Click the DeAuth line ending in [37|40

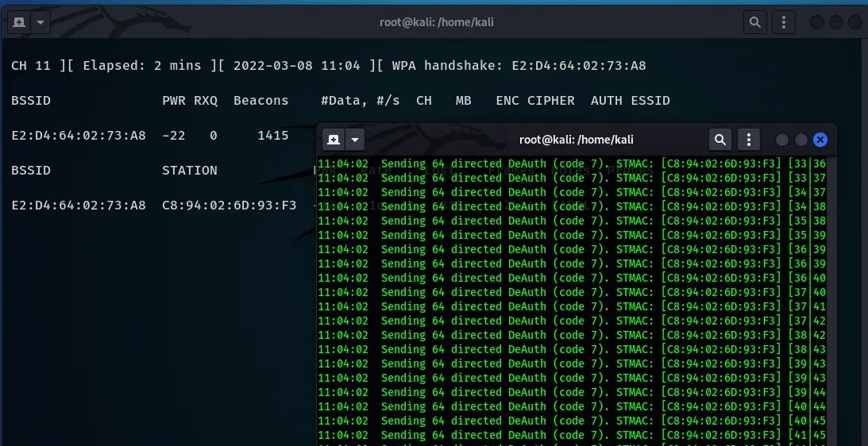(x=572, y=292)
